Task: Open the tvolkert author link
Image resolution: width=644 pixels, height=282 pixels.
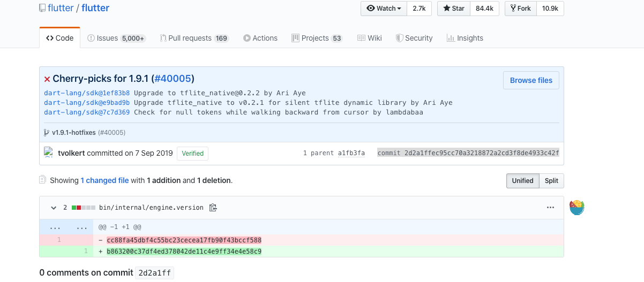Action: coord(71,153)
